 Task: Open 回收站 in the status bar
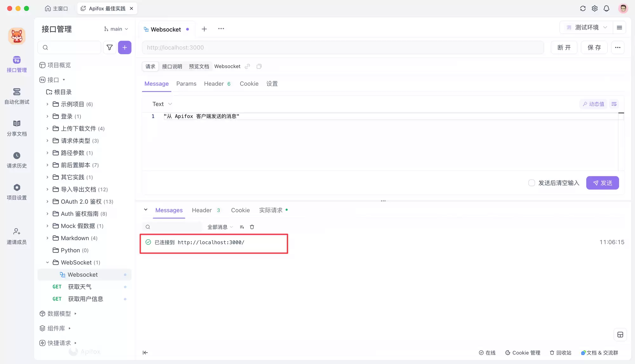560,353
